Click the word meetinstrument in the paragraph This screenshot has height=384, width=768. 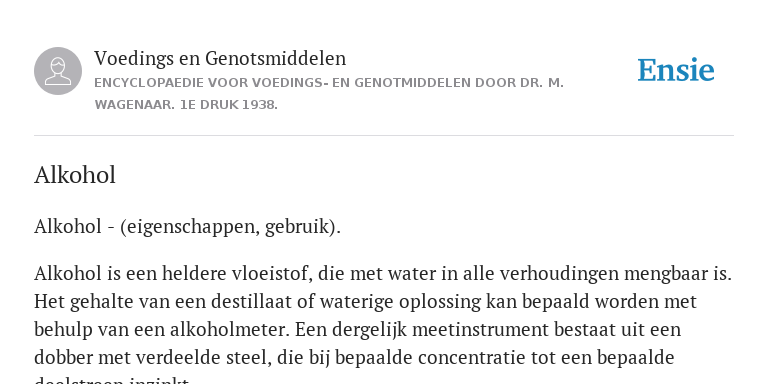[481, 329]
